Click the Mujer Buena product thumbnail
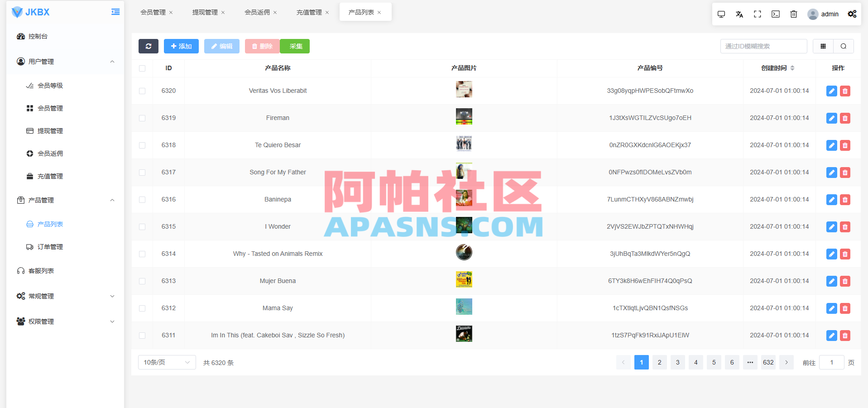 pyautogui.click(x=464, y=279)
